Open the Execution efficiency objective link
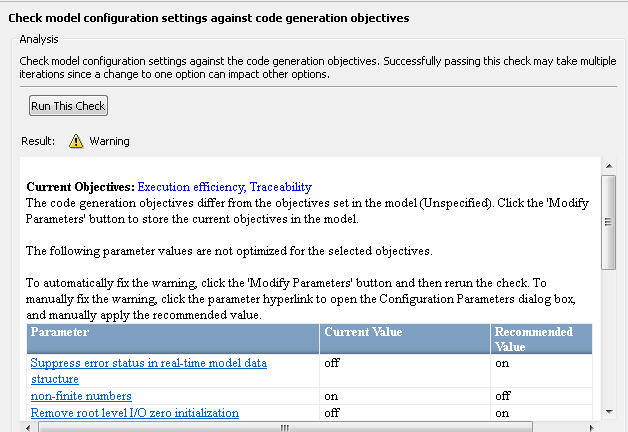 (190, 186)
